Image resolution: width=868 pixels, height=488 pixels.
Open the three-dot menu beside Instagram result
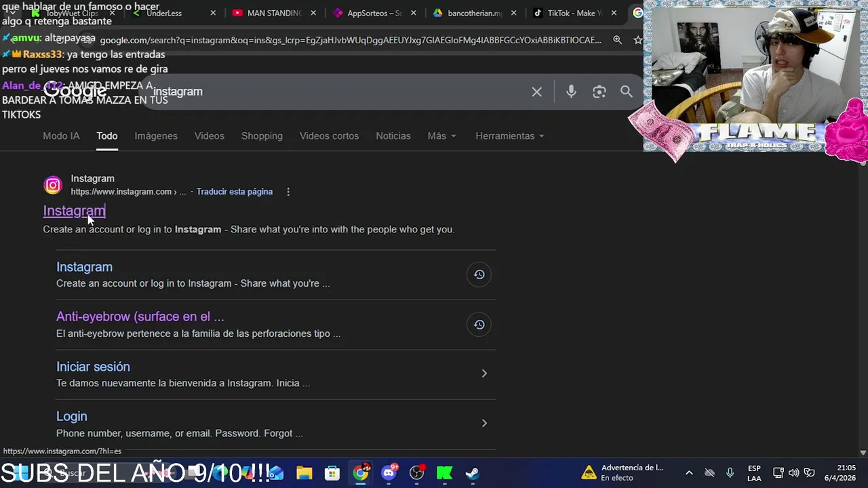pyautogui.click(x=288, y=192)
